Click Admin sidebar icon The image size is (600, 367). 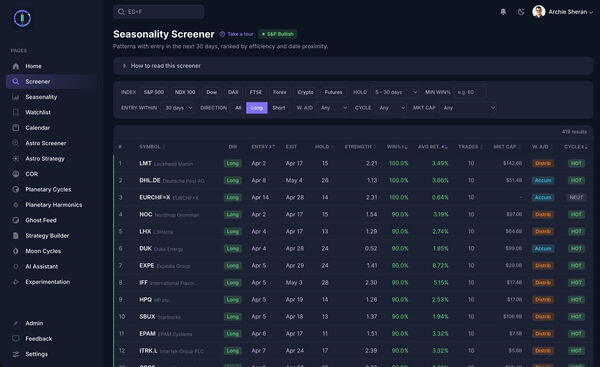click(16, 323)
